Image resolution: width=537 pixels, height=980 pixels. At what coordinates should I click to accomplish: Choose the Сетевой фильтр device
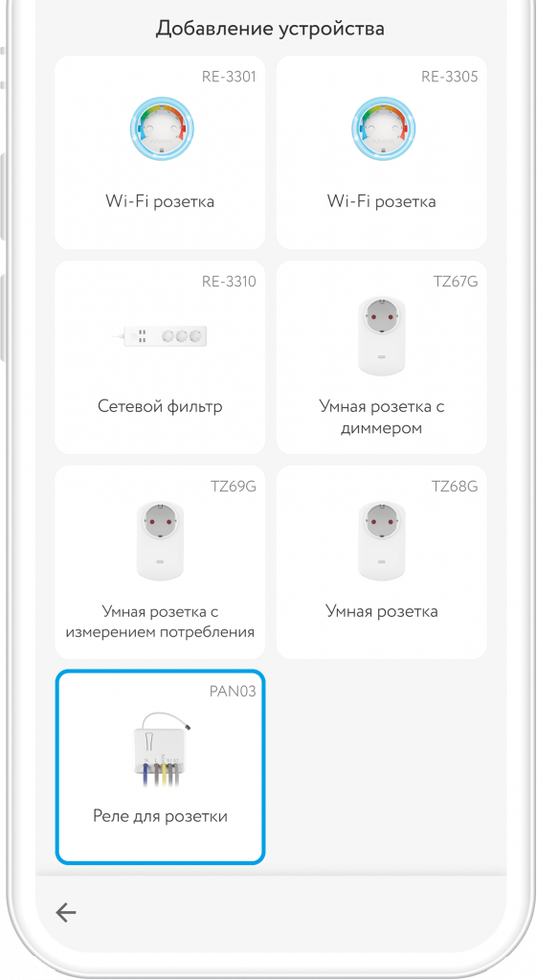[x=160, y=406]
